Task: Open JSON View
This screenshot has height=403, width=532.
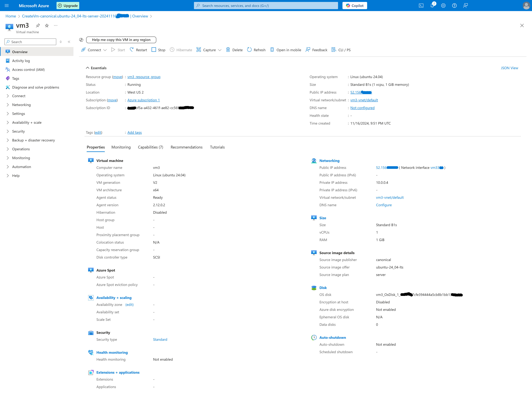Action: point(509,68)
